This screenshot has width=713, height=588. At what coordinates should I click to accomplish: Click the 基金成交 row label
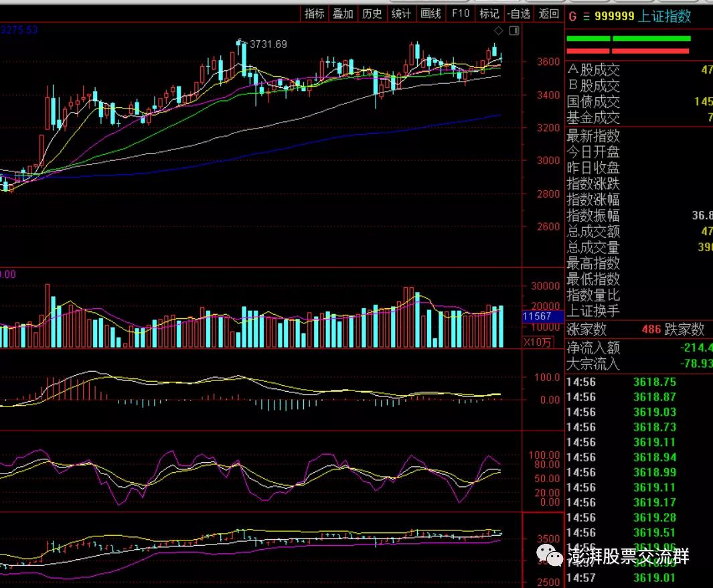(593, 118)
